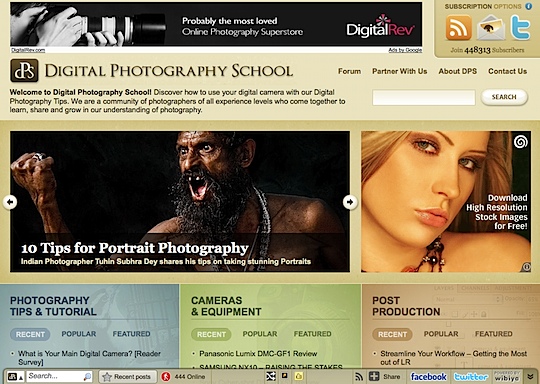Click the shuffle icon in bottom toolbar

[271, 376]
